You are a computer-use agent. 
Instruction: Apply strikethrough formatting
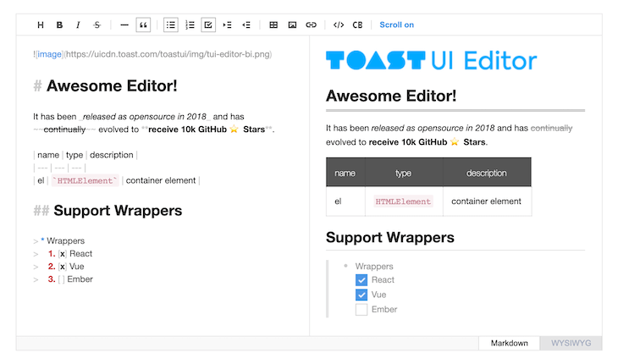point(97,25)
